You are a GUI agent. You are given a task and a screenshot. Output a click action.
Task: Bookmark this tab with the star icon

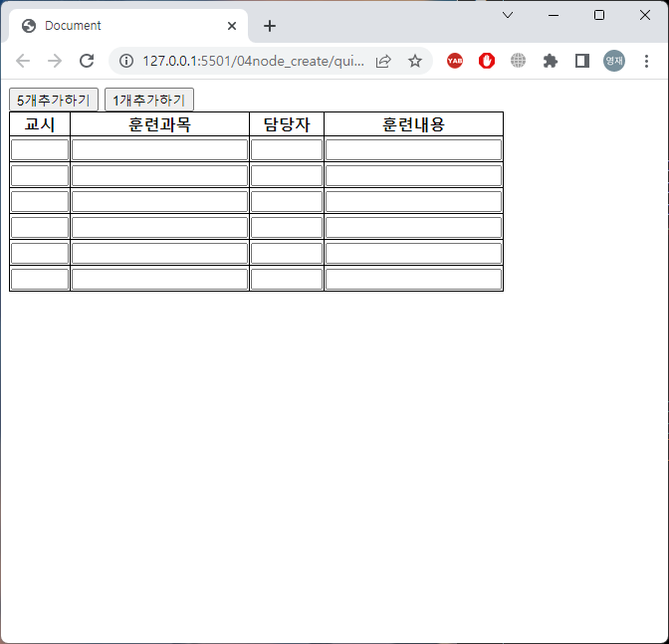[x=415, y=61]
